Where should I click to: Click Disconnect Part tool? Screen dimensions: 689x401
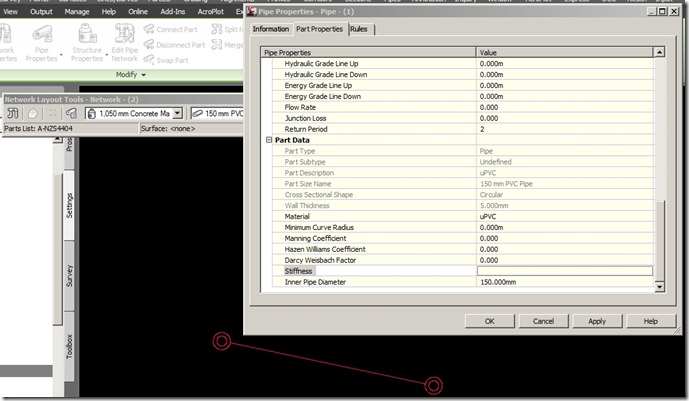coord(174,45)
